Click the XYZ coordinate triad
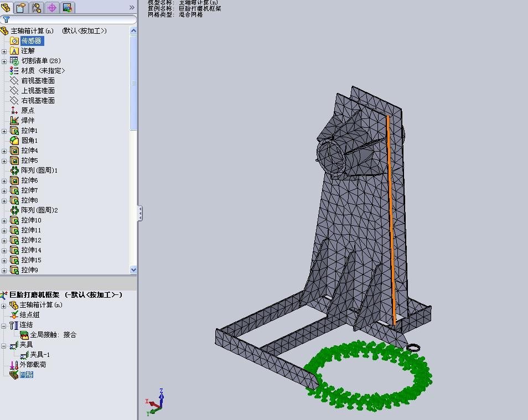 [156, 402]
